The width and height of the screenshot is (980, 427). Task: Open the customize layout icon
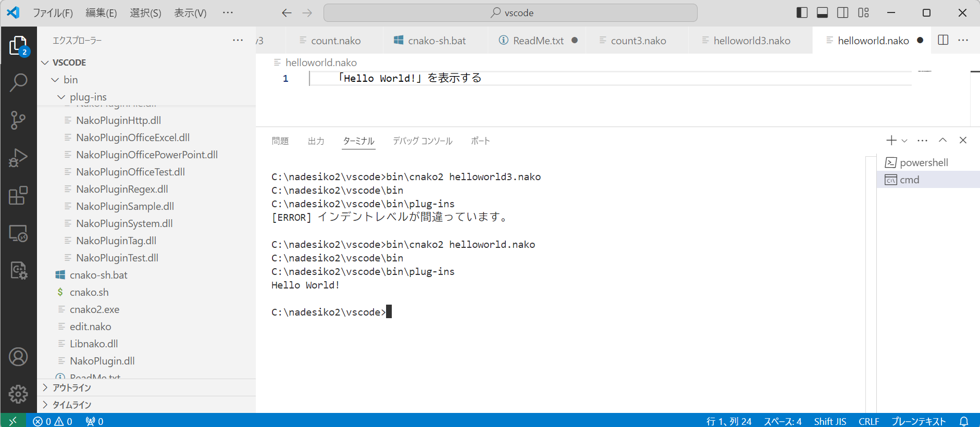coord(863,12)
